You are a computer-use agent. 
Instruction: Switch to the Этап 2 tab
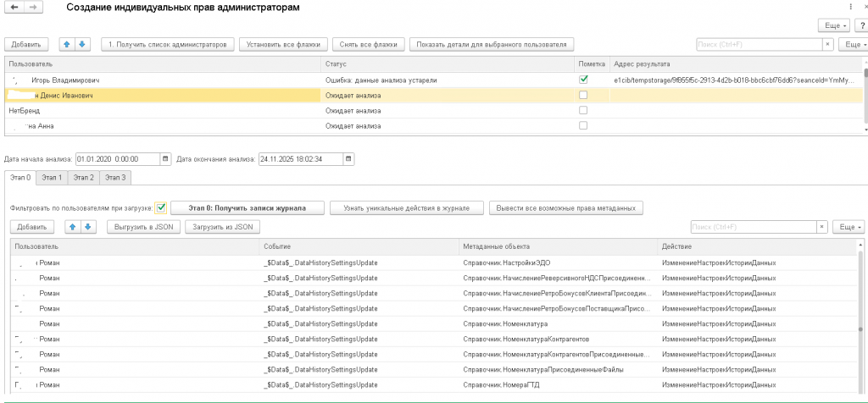pyautogui.click(x=82, y=178)
